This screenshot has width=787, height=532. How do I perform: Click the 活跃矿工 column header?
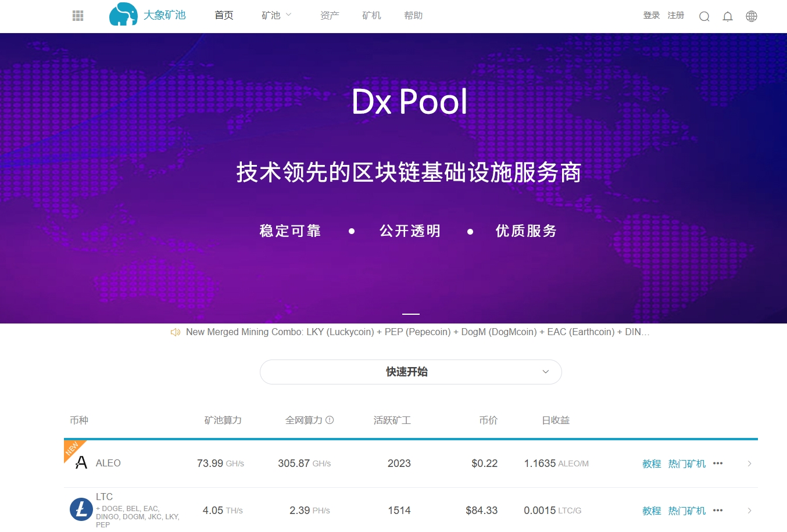coord(392,420)
